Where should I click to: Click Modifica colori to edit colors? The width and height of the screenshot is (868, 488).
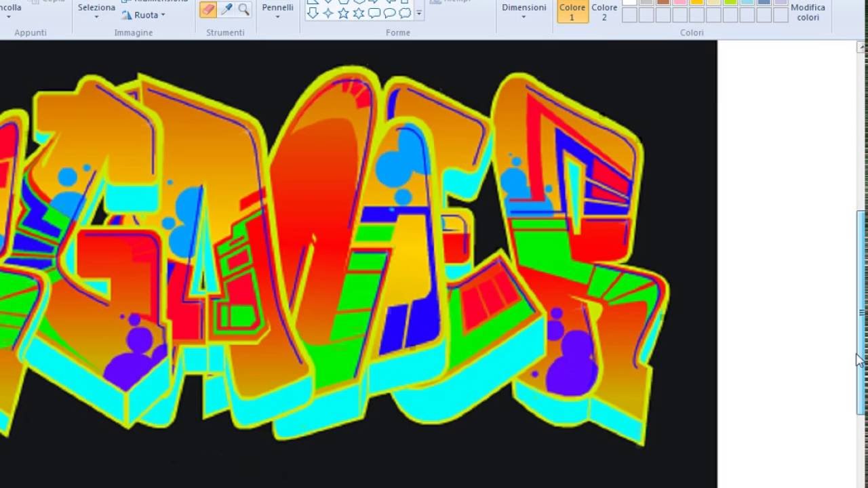point(808,12)
